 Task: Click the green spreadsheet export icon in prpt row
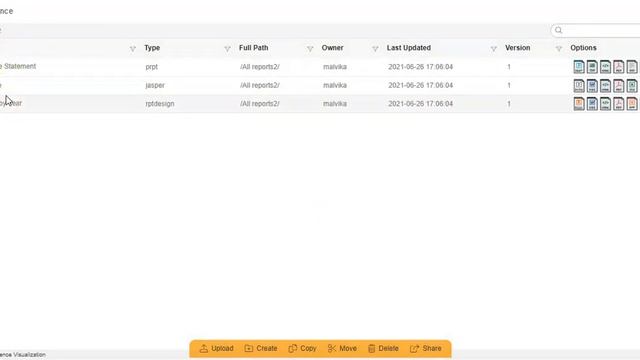(592, 67)
